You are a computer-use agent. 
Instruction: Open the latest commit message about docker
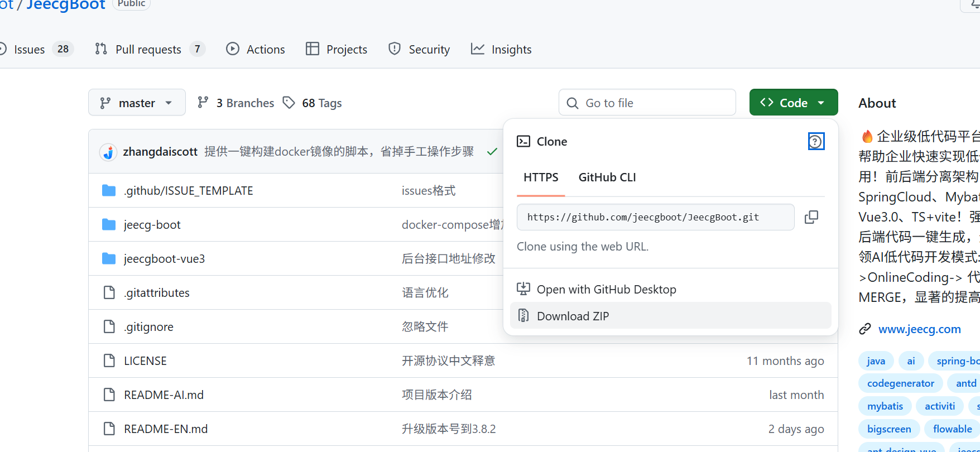pos(339,152)
